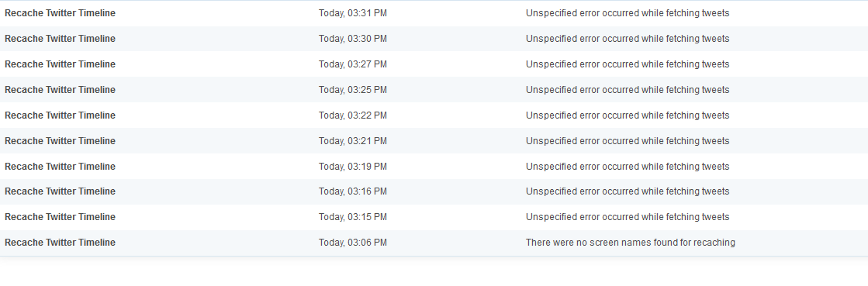Image resolution: width=868 pixels, height=286 pixels.
Task: Select the Today, 03:31 PM timestamp
Action: [x=353, y=13]
